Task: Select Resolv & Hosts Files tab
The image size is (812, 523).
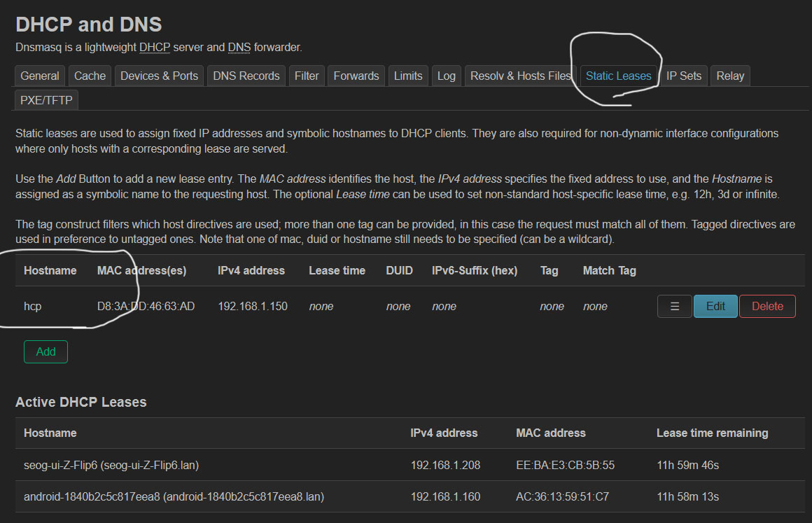Action: pyautogui.click(x=520, y=76)
